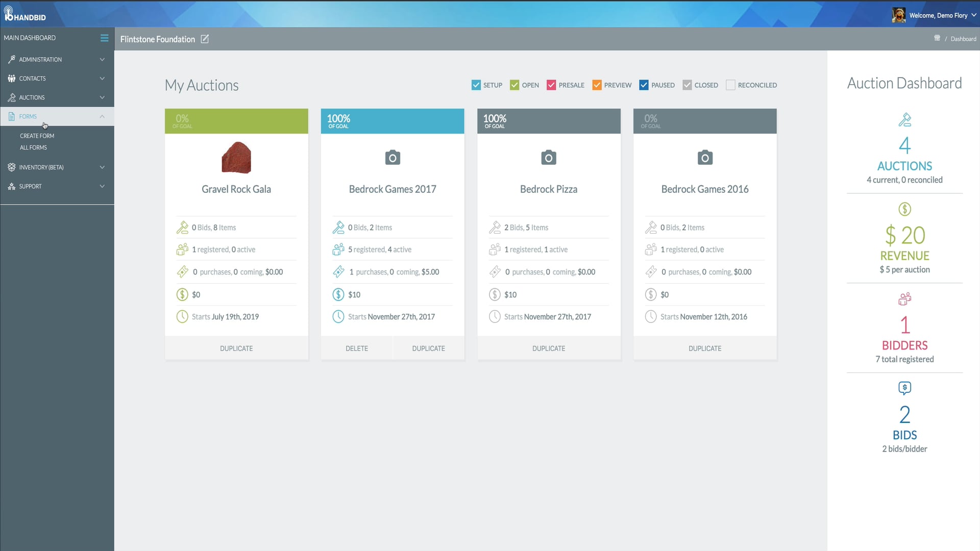980x551 pixels.
Task: Open All Forms in the sidebar
Action: (33, 147)
